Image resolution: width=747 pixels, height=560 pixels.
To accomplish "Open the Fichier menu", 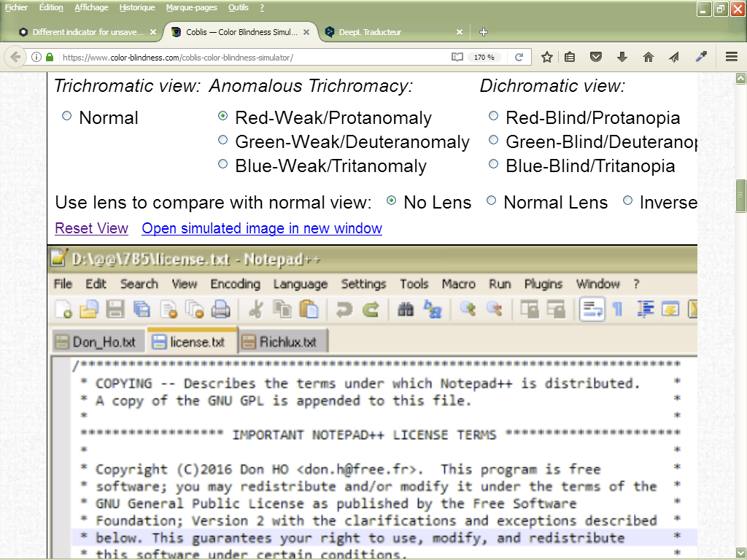I will [x=16, y=7].
